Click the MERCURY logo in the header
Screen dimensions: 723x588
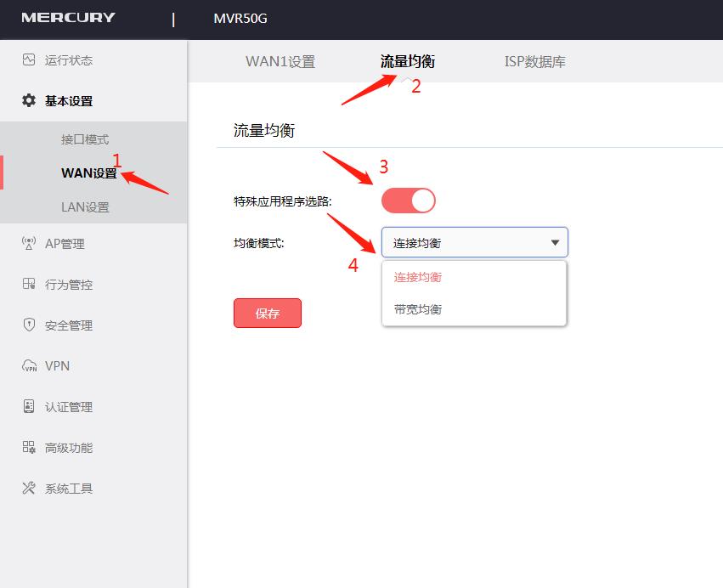[x=68, y=18]
